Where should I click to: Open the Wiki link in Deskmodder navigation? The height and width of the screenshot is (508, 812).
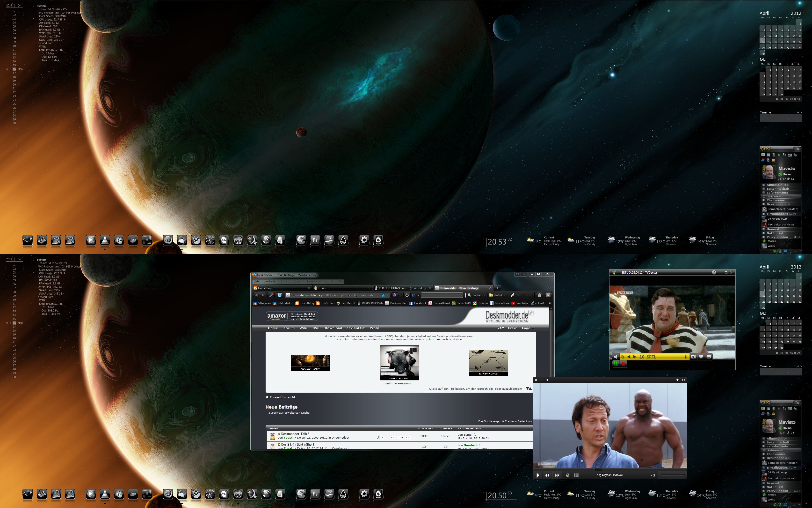pyautogui.click(x=303, y=328)
